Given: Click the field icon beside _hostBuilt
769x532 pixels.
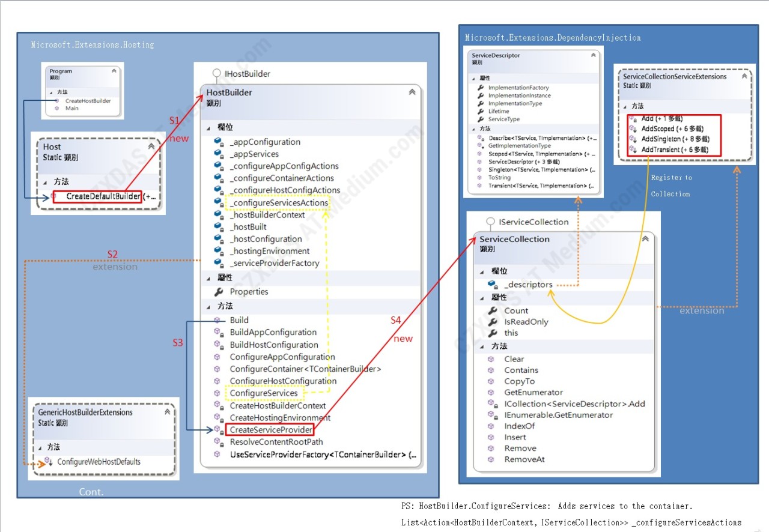Looking at the screenshot, I should [x=219, y=227].
